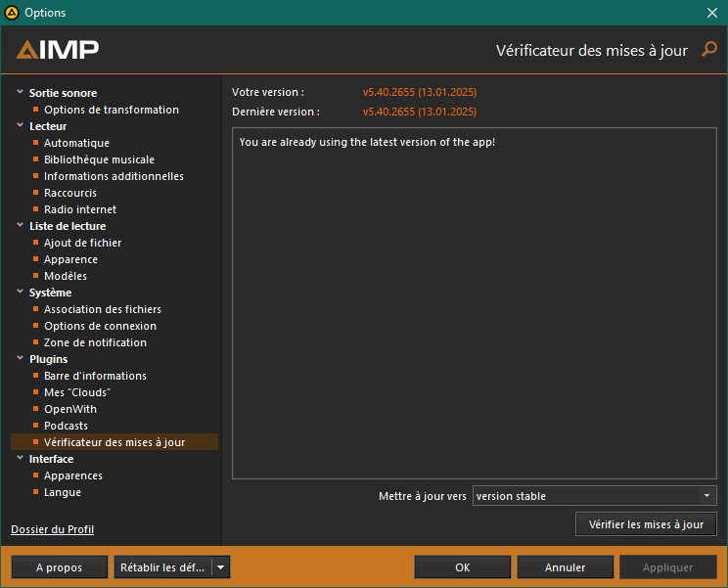Screen dimensions: 728x588
Task: Collapse the Lecteur section
Action: (20, 125)
